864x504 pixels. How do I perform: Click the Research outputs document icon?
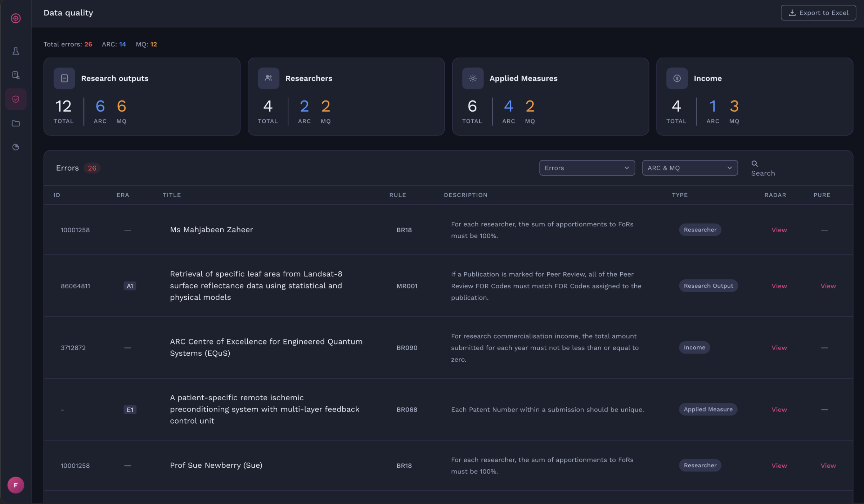[x=64, y=78]
